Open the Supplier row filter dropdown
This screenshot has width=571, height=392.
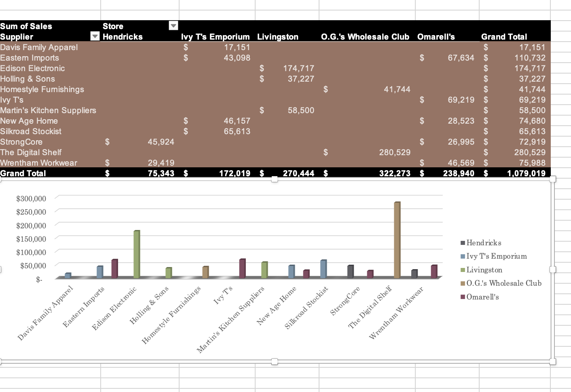pyautogui.click(x=95, y=36)
